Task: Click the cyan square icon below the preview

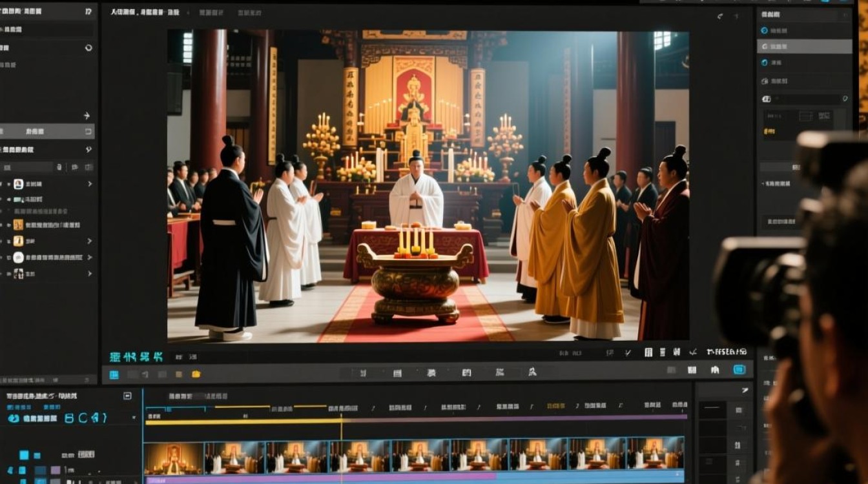Action: coord(114,374)
